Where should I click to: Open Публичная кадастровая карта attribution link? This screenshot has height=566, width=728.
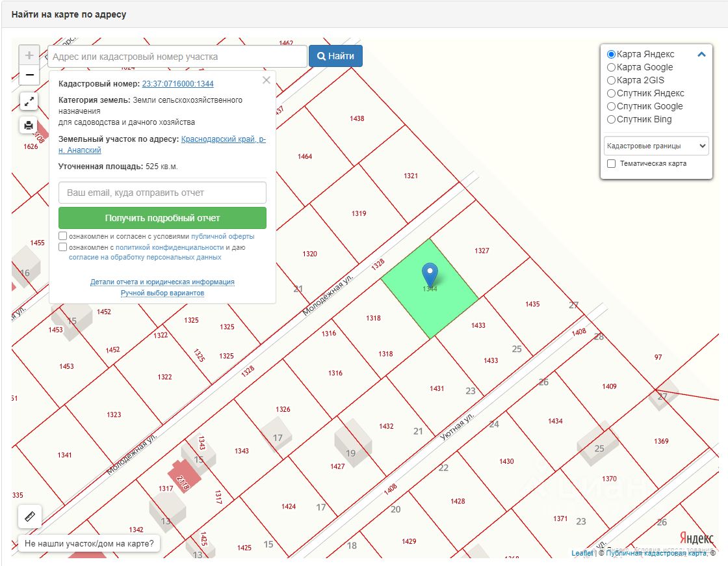tap(656, 553)
